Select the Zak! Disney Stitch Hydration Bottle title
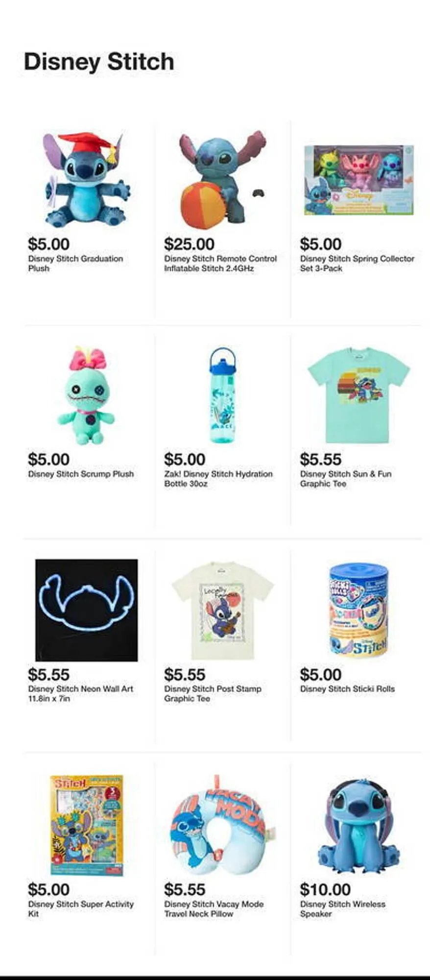 (x=218, y=479)
